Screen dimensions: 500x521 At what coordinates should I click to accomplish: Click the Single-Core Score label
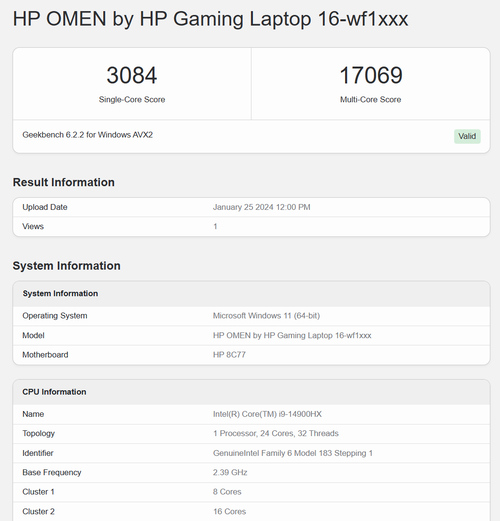pyautogui.click(x=132, y=99)
